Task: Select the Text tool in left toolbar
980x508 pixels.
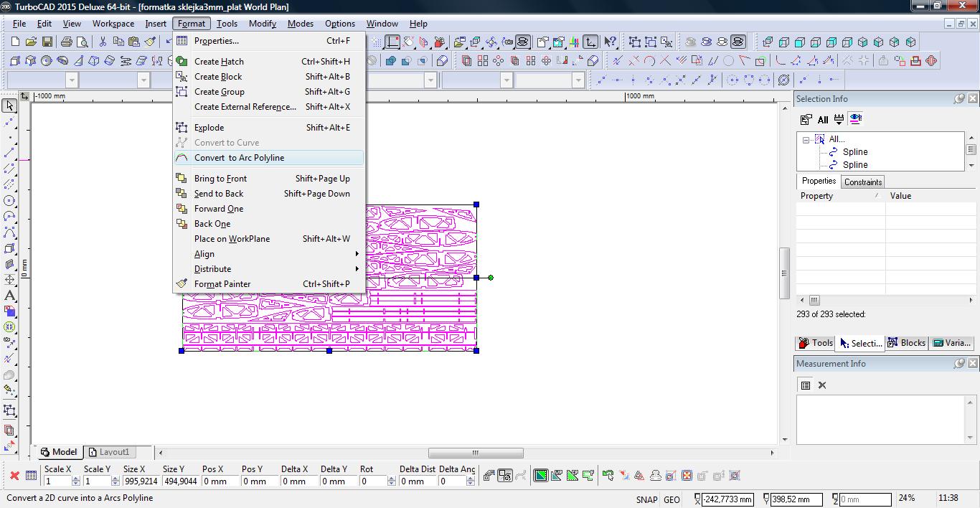Action: 9,296
